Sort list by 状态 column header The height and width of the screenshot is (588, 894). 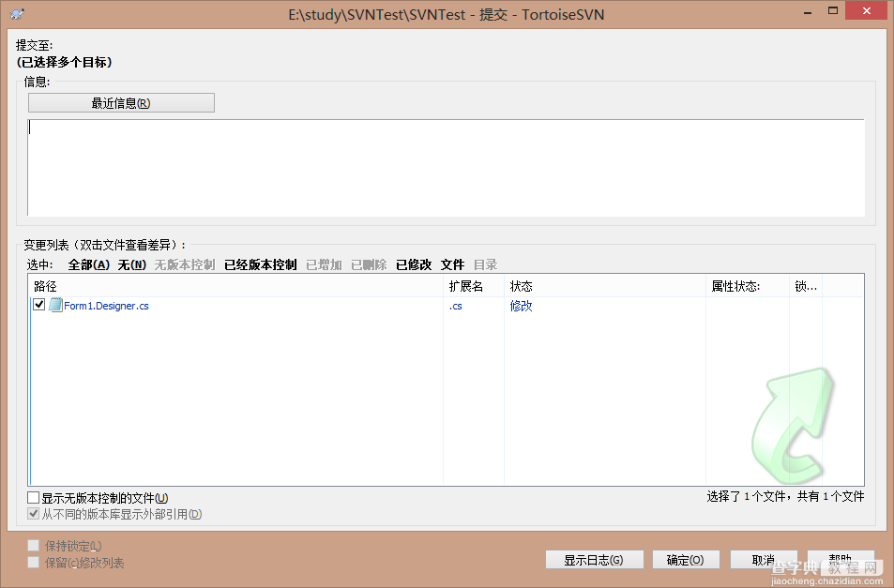point(605,286)
